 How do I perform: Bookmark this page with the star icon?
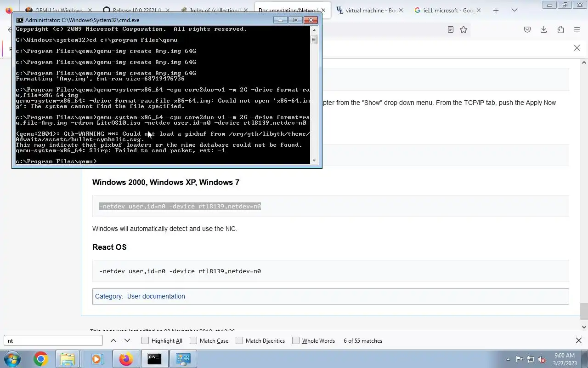pyautogui.click(x=464, y=29)
